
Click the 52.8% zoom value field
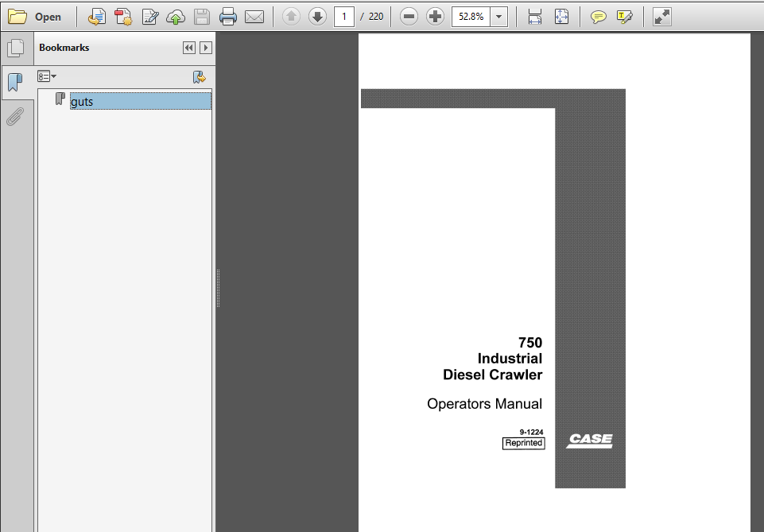click(x=471, y=17)
